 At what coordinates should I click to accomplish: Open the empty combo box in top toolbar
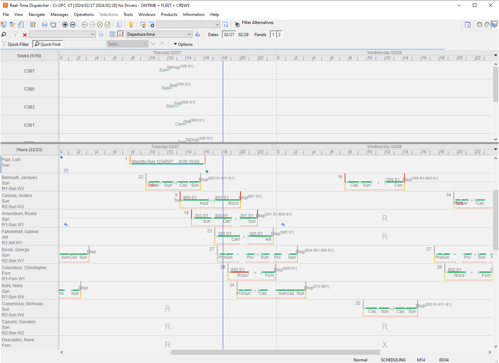pyautogui.click(x=188, y=25)
